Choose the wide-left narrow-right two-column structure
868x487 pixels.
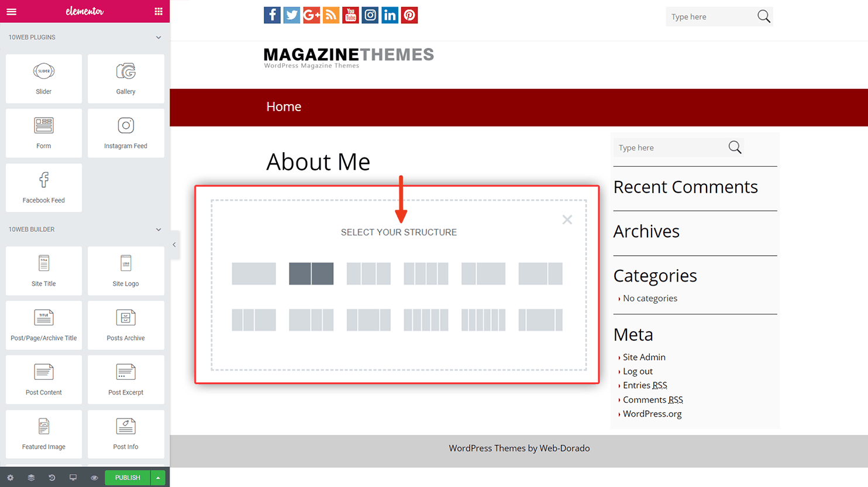(x=540, y=273)
